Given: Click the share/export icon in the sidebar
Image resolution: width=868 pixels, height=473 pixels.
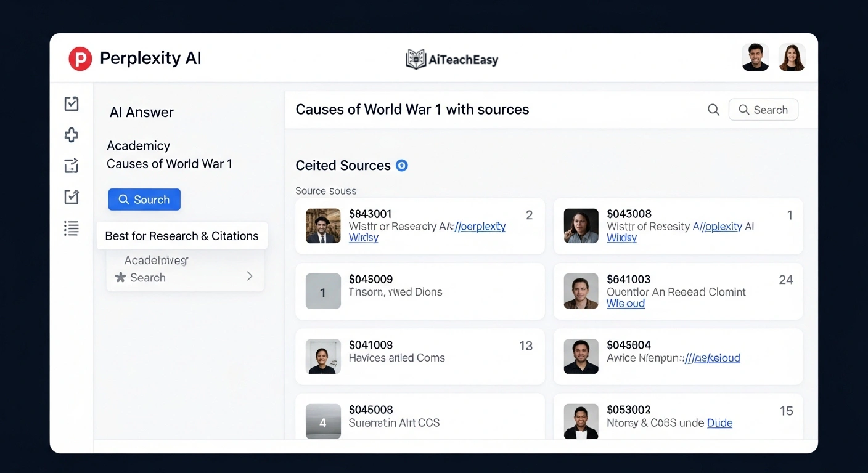Looking at the screenshot, I should [71, 166].
